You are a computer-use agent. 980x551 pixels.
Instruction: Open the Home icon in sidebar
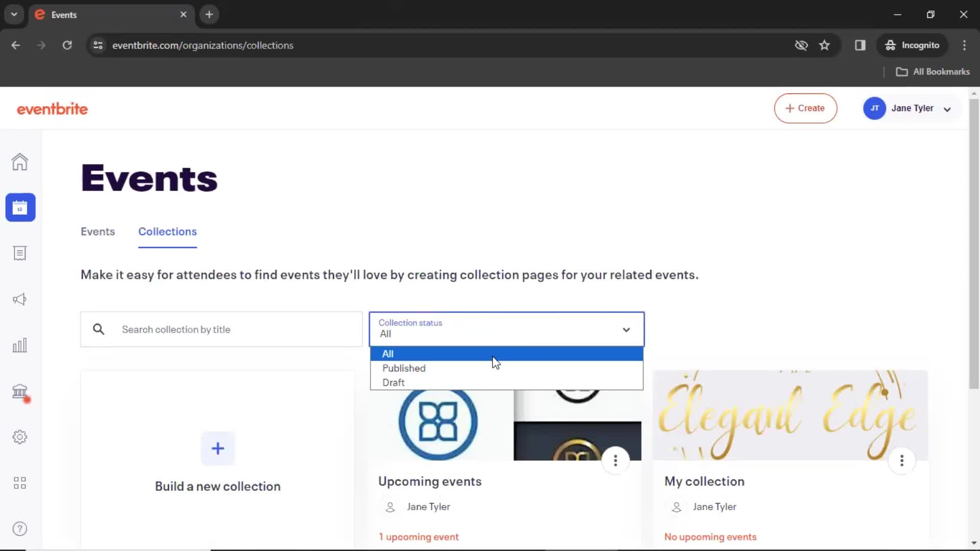click(20, 162)
